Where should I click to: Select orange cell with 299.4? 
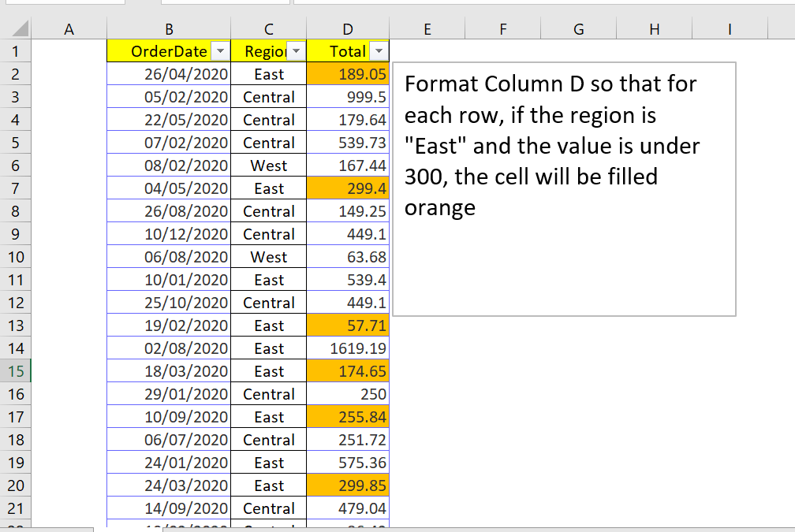coord(348,188)
